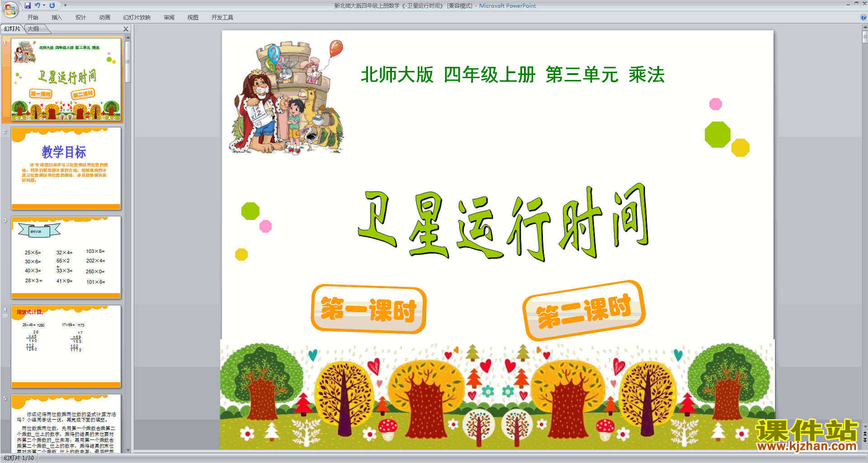The height and width of the screenshot is (463, 868).
Task: Open the 动画 ribbon tab
Action: (x=104, y=18)
